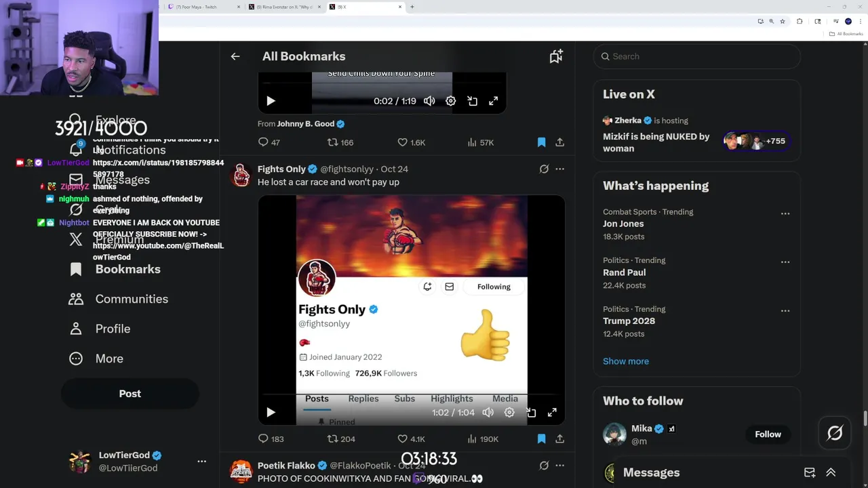Open Profile in the sidebar

pos(99,329)
